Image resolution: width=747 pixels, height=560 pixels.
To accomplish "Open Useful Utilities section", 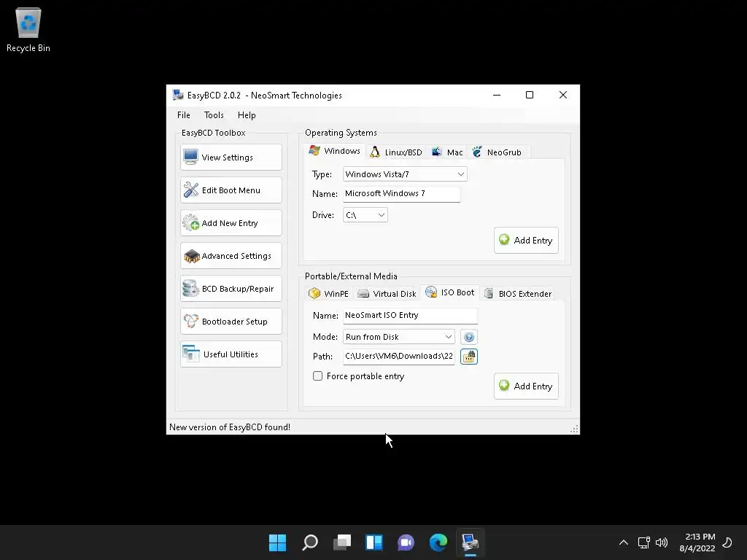I will point(231,354).
